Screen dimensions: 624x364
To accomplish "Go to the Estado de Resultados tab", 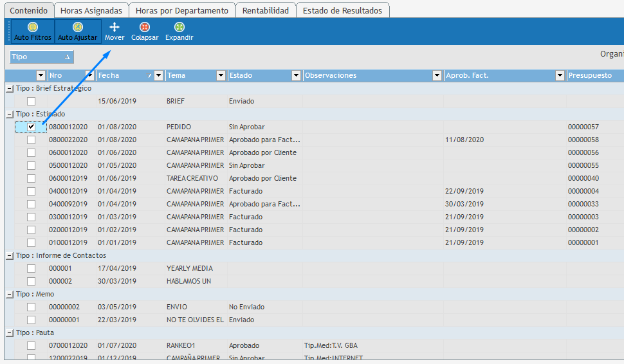I will [342, 10].
